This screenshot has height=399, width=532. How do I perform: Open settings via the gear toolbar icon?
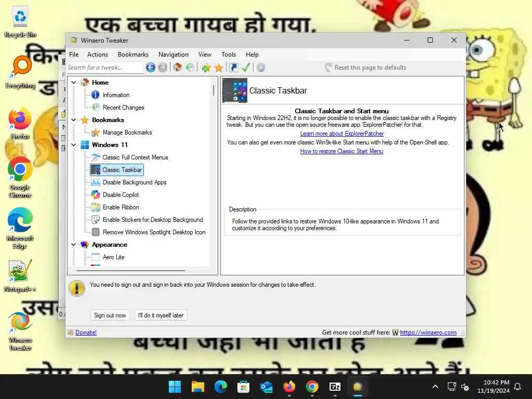tap(261, 68)
